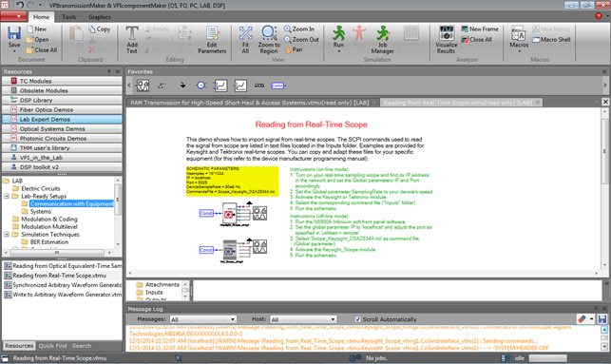Add Text to schematic

point(132,39)
